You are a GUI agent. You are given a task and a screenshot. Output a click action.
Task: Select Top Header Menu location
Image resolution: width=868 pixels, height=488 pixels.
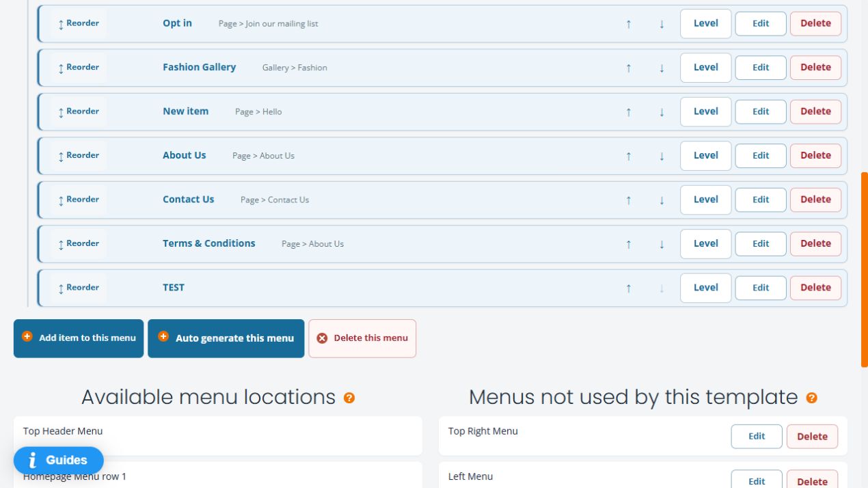pos(218,436)
